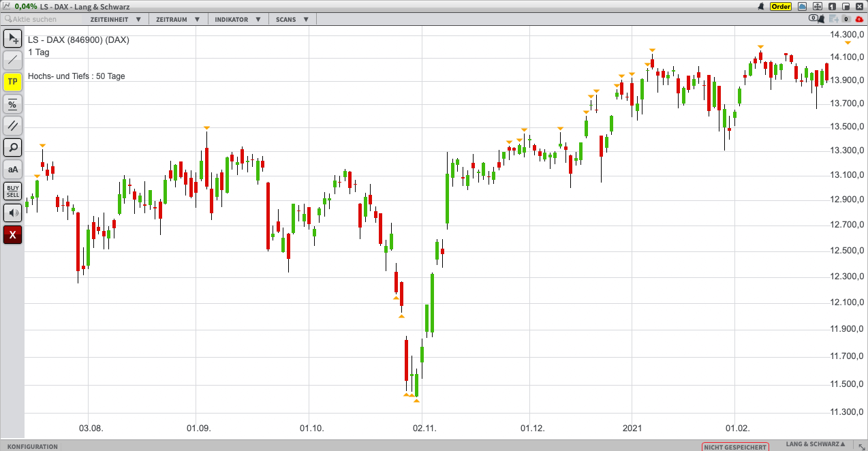Viewport: 868px width, 451px height.
Task: Click the red cloud upload icon
Action: [859, 19]
